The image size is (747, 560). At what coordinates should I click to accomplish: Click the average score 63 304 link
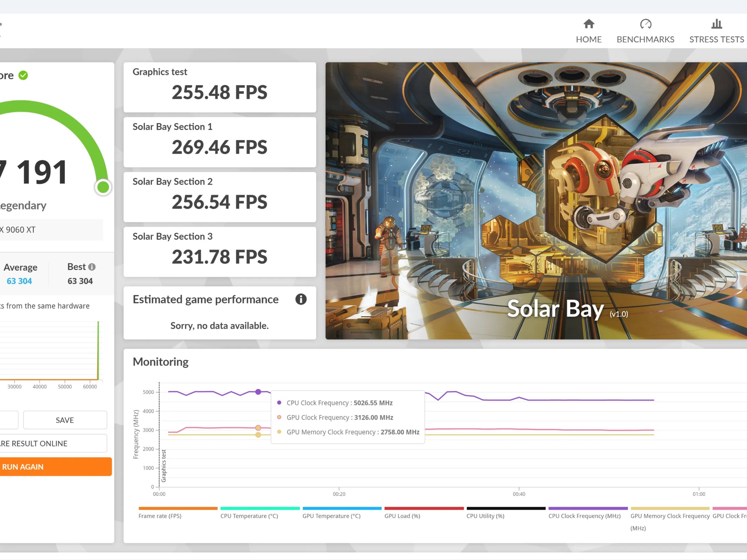pos(19,281)
